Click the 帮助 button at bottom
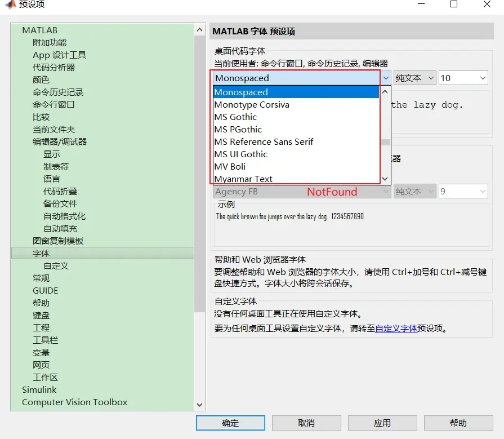The width and height of the screenshot is (504, 439). pos(458,423)
